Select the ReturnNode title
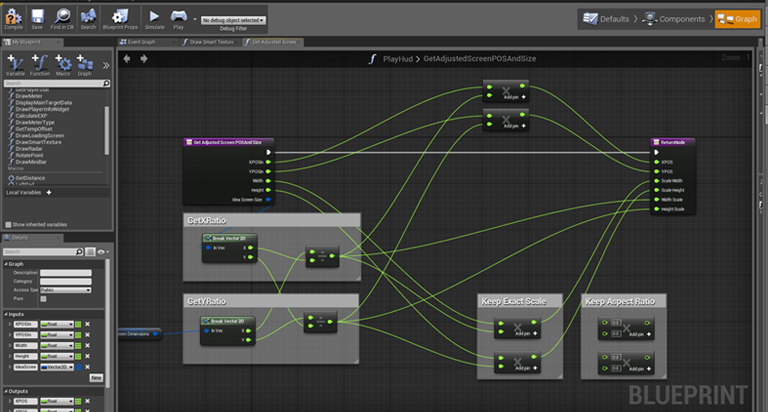Image resolution: width=768 pixels, height=412 pixels. [x=672, y=142]
